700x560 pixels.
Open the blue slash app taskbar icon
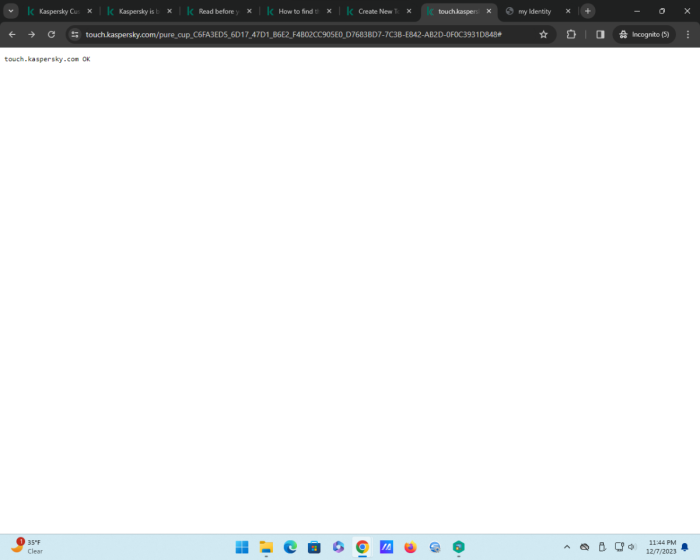[x=387, y=547]
